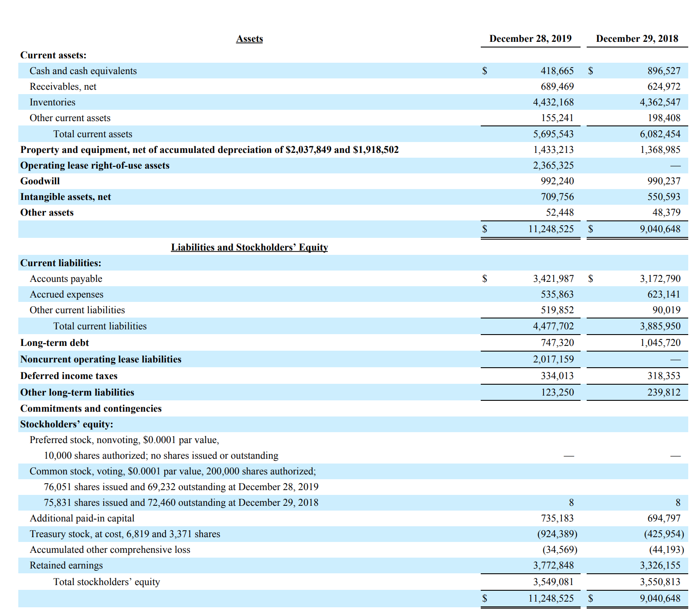Click the 896,527 cash value
This screenshot has height=616, width=700.
coord(664,71)
